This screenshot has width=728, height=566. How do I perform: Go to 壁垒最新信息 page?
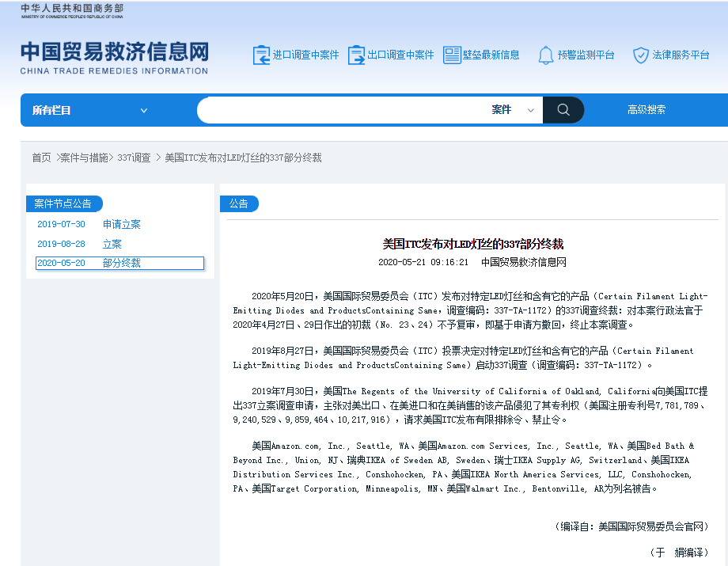(491, 55)
